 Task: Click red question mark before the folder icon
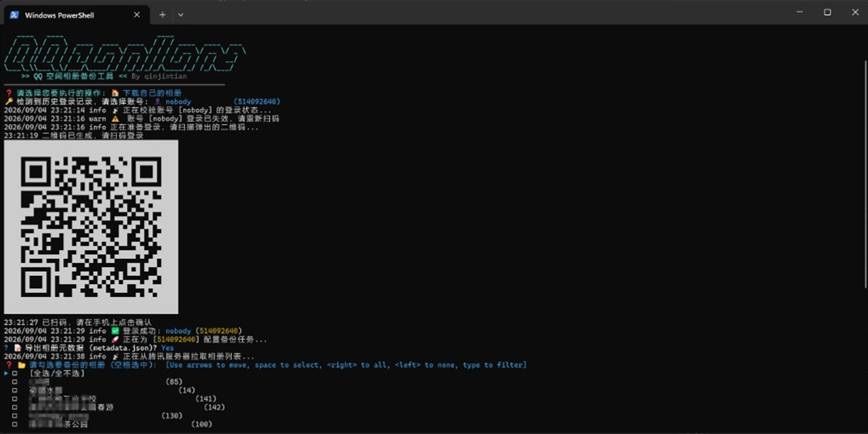(8, 365)
